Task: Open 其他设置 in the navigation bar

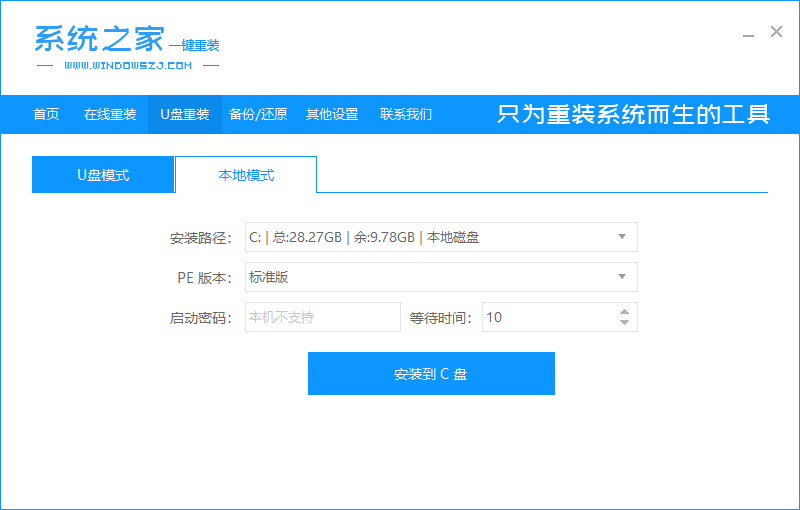Action: [x=332, y=114]
